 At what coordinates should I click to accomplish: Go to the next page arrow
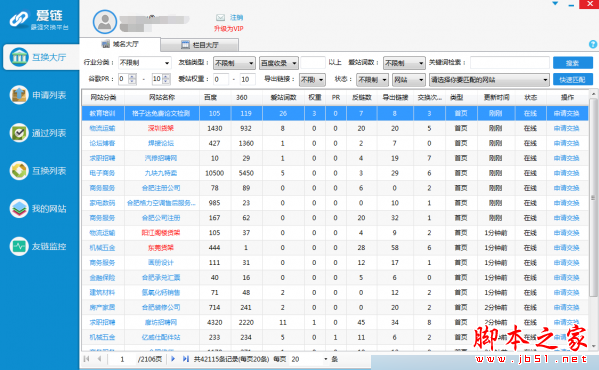point(173,359)
